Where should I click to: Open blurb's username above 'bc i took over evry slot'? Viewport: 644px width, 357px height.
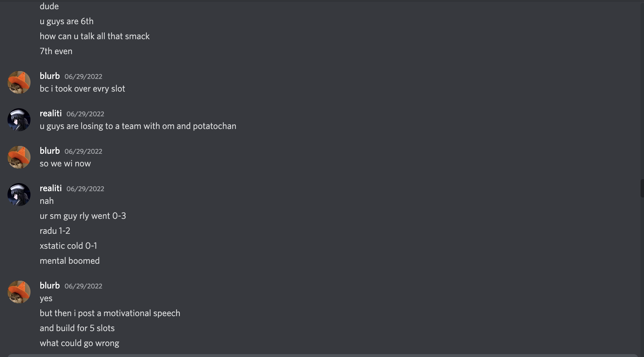pyautogui.click(x=49, y=76)
